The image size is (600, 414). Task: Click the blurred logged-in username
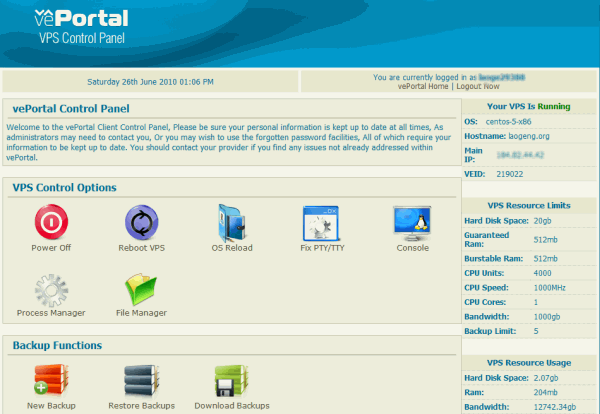click(502, 77)
